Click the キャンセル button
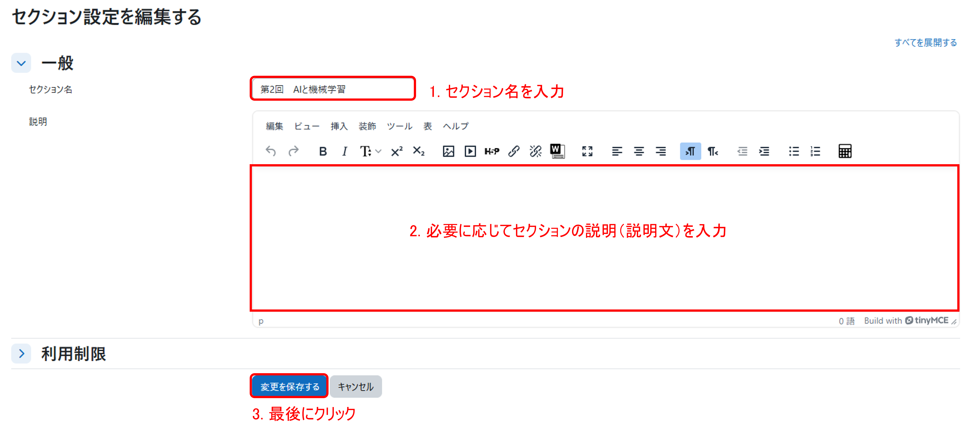980x432 pixels. click(x=356, y=386)
